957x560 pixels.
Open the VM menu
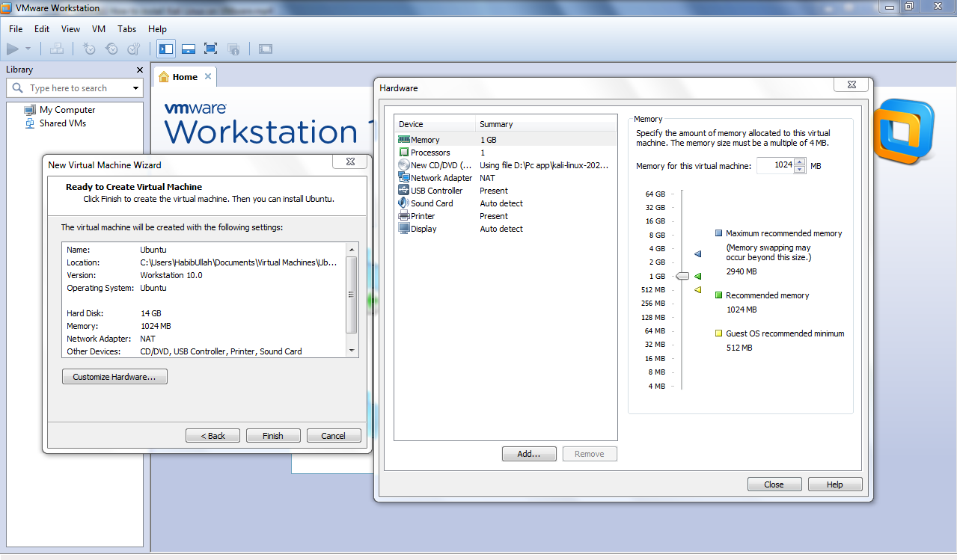pyautogui.click(x=99, y=29)
